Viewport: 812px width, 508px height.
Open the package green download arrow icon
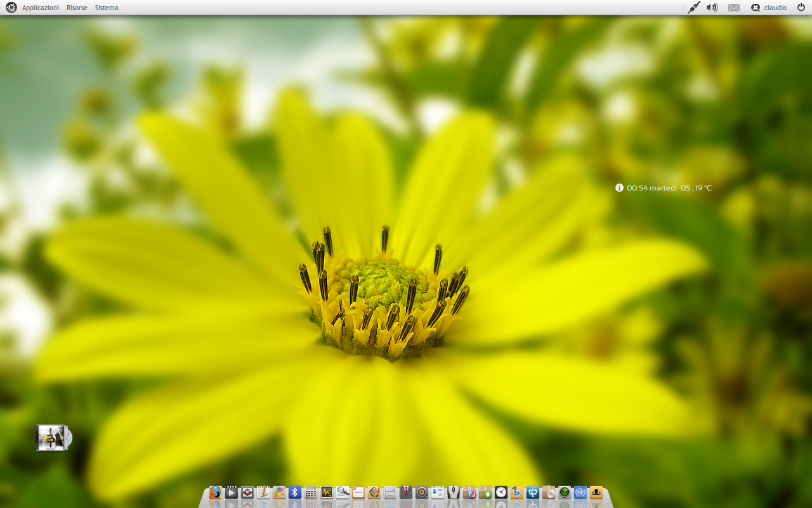485,493
